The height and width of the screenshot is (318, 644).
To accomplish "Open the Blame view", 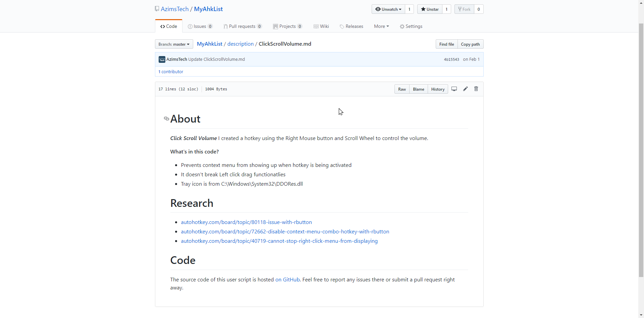I will [x=418, y=89].
